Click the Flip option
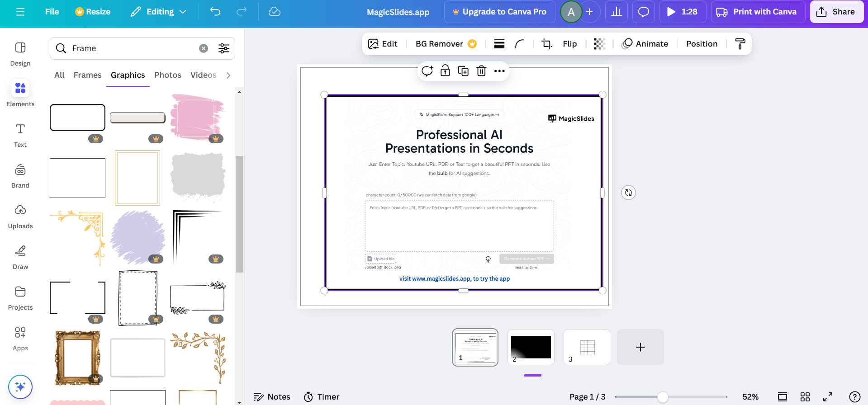This screenshot has width=868, height=405. (x=570, y=44)
